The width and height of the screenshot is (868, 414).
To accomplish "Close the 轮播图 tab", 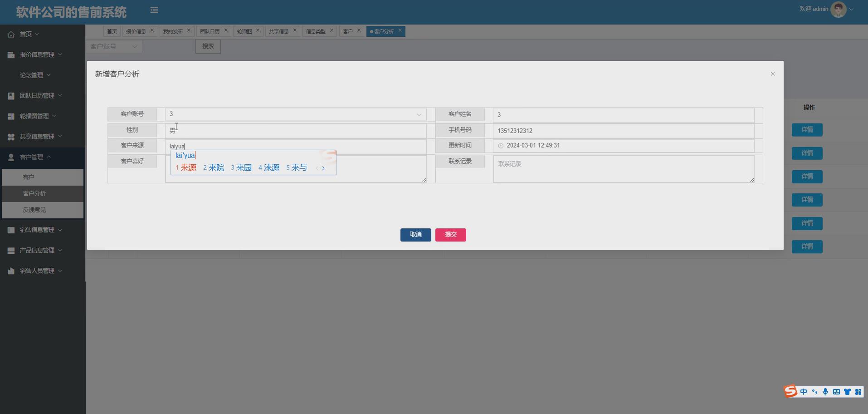I will [x=258, y=30].
